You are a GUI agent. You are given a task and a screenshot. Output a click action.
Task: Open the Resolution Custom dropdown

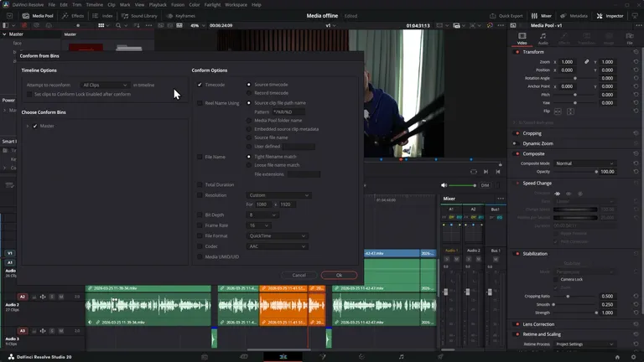pos(278,195)
